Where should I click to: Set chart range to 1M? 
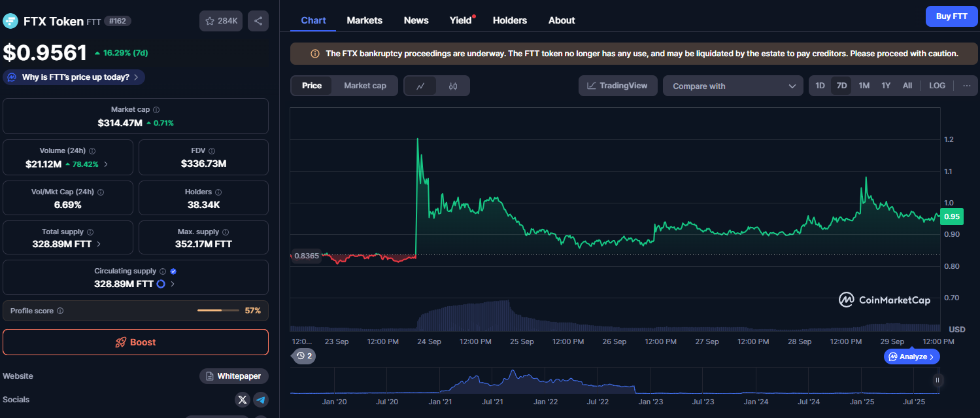[x=864, y=86]
